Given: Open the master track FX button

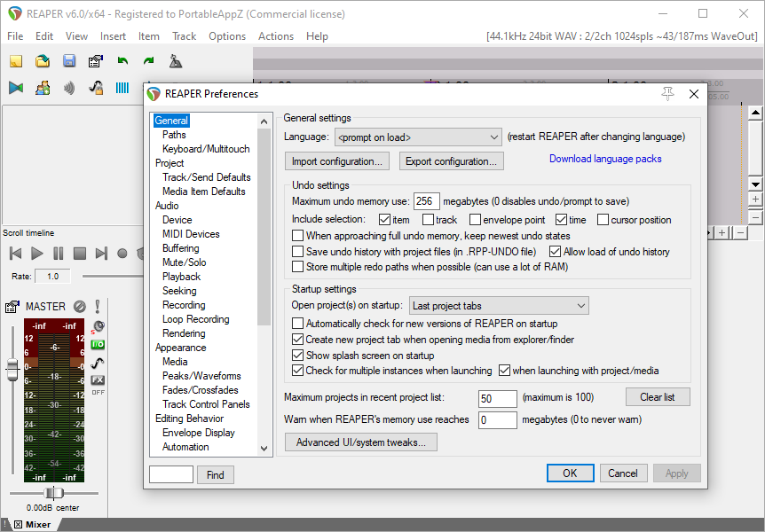Looking at the screenshot, I should click(98, 379).
